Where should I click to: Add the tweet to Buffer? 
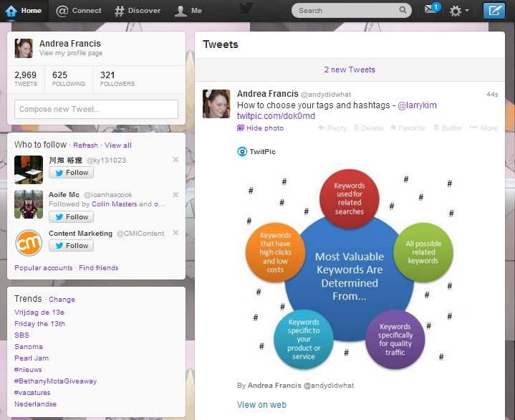(x=448, y=128)
